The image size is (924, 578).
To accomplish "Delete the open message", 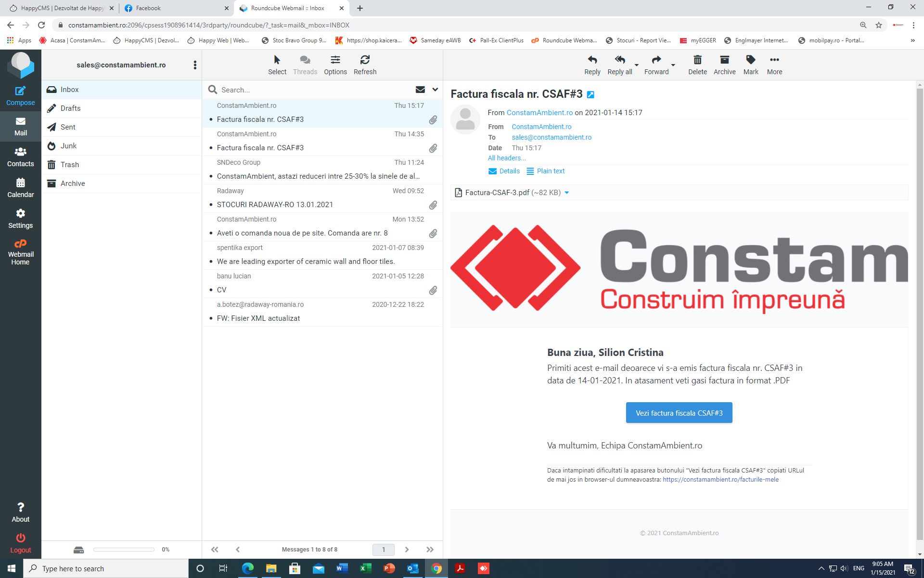I will [x=697, y=65].
